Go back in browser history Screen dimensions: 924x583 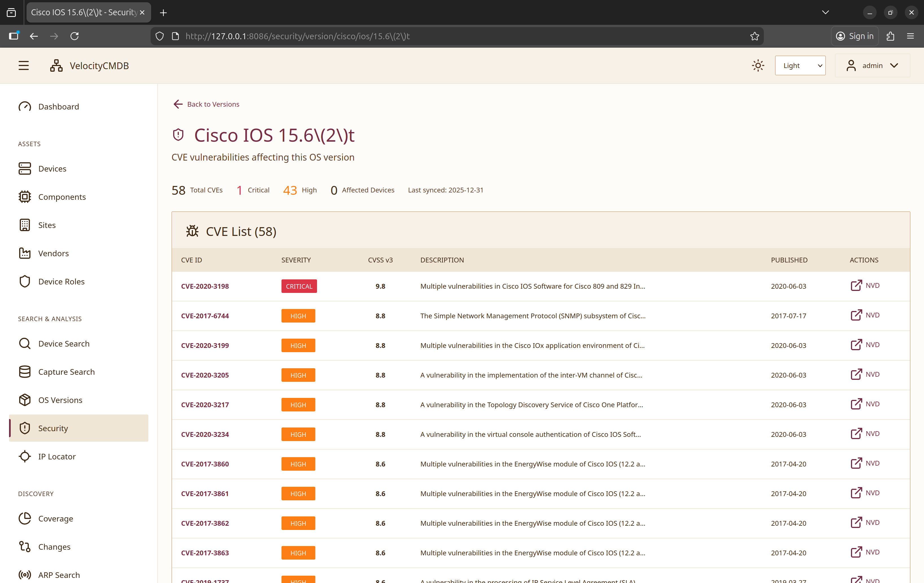pos(34,36)
